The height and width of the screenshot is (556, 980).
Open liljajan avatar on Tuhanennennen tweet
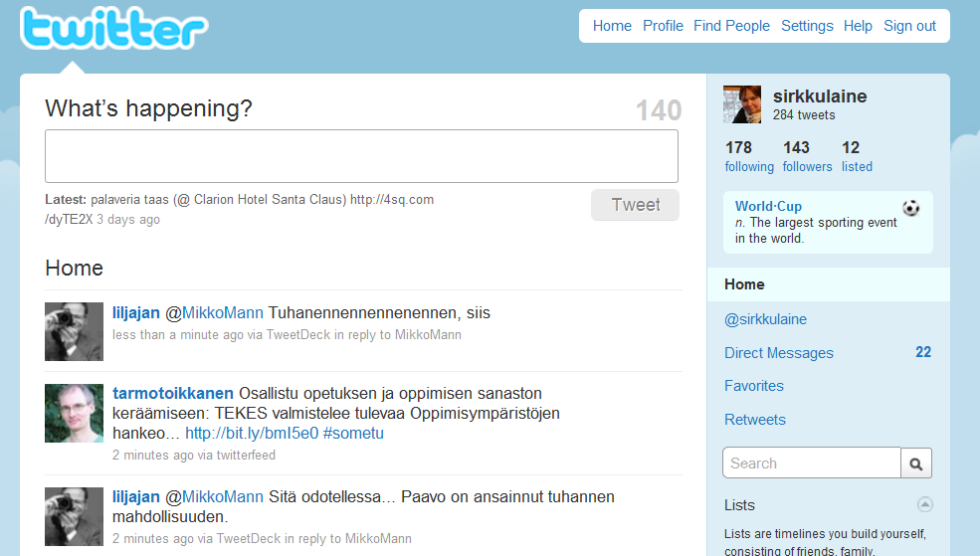74,332
